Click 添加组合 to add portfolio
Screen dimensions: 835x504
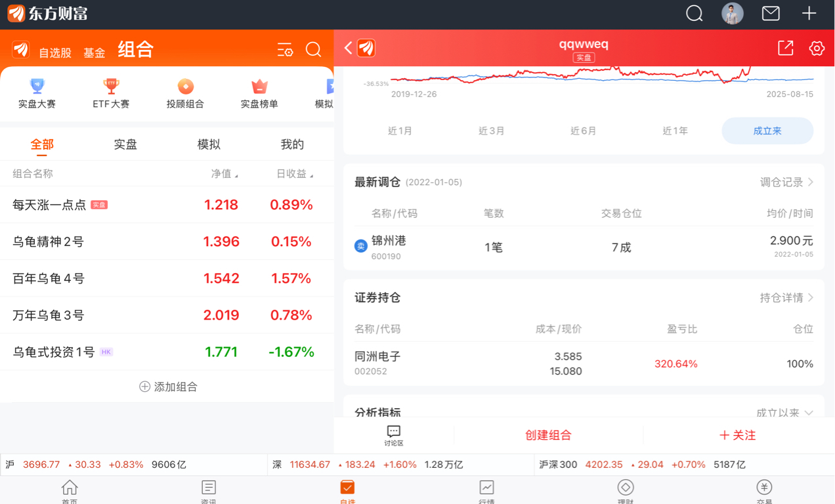click(168, 387)
